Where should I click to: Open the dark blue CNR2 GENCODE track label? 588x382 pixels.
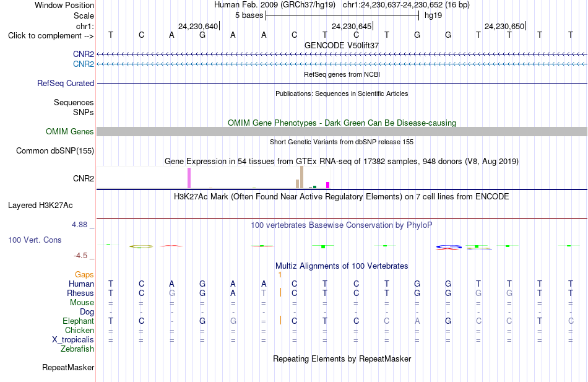pyautogui.click(x=84, y=54)
